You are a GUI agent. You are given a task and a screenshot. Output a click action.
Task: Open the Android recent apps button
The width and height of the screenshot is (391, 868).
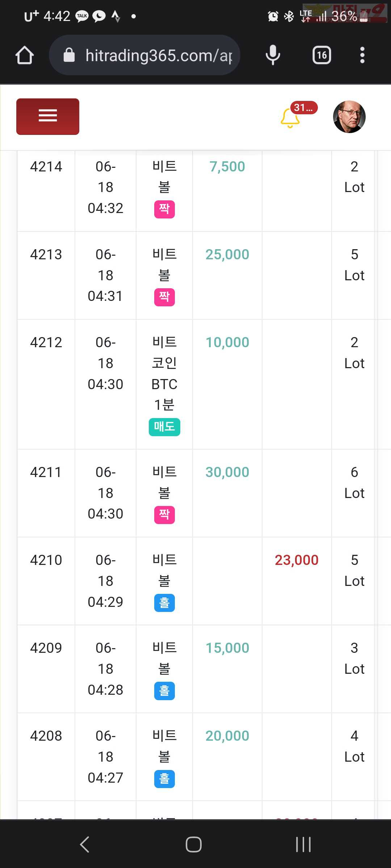[303, 844]
